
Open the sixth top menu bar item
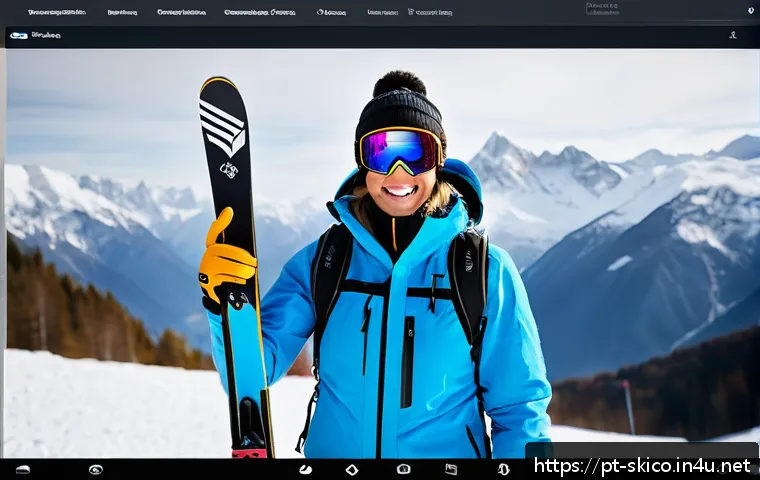click(382, 13)
